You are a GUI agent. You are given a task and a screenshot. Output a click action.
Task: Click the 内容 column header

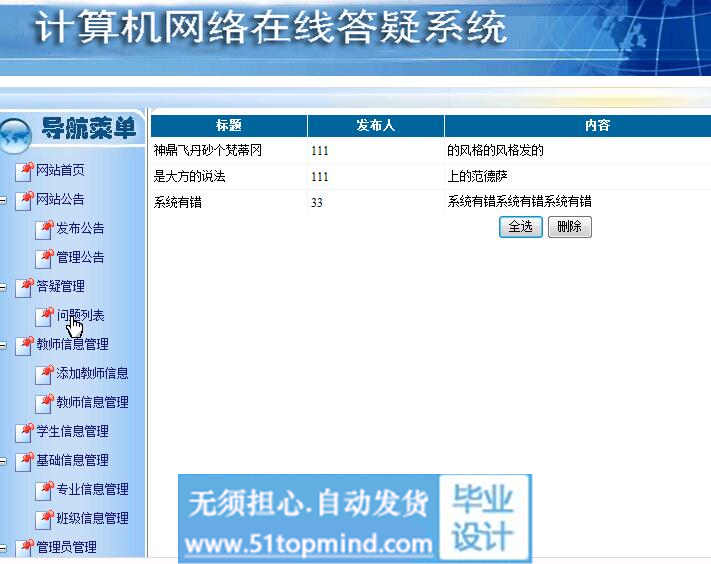point(578,126)
